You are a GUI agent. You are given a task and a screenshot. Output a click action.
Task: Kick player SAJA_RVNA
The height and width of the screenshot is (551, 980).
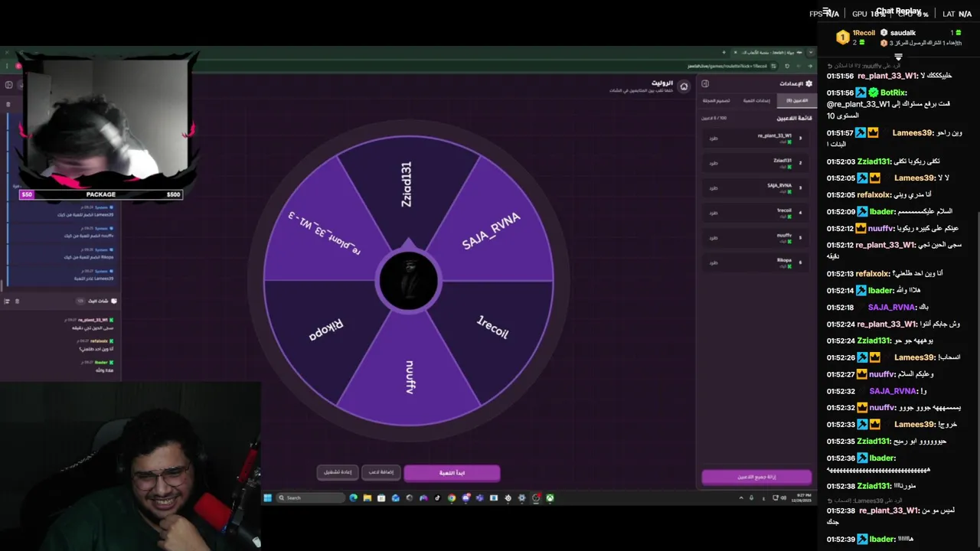714,187
